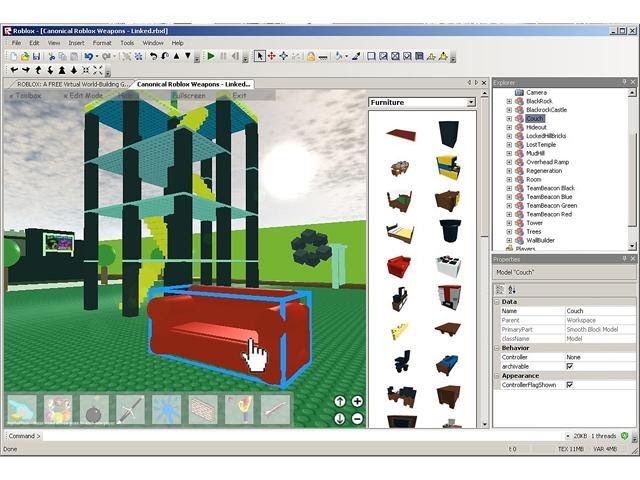Screen dimensions: 640x480
Task: Click the zoom extents icon in camera toolbar
Action: tap(98, 70)
